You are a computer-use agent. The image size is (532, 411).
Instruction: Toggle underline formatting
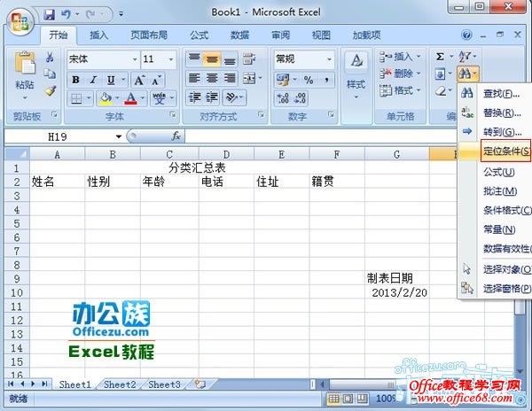(111, 81)
